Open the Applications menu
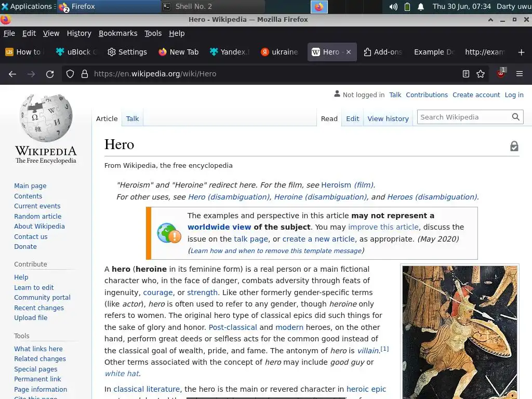This screenshot has height=399, width=532. click(x=28, y=6)
